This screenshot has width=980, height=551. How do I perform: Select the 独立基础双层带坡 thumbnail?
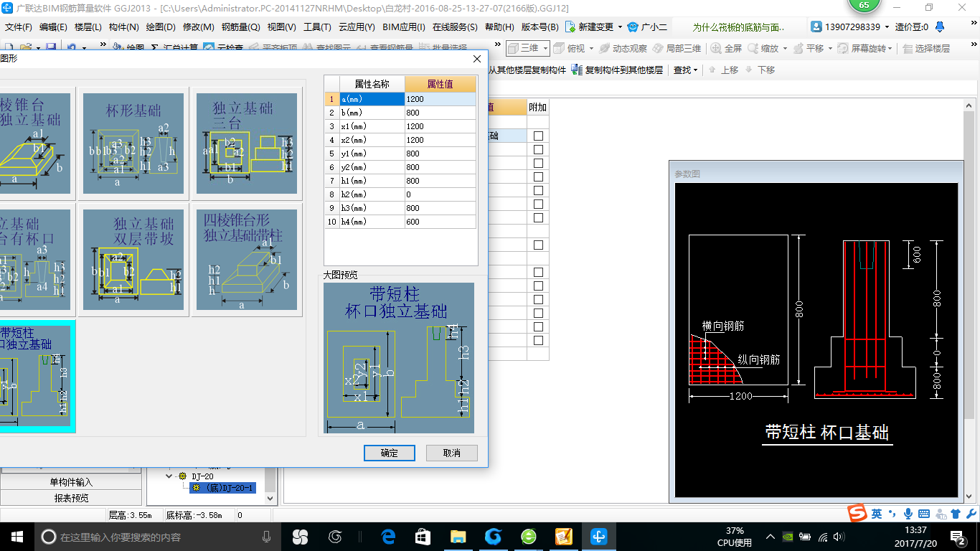click(x=133, y=260)
